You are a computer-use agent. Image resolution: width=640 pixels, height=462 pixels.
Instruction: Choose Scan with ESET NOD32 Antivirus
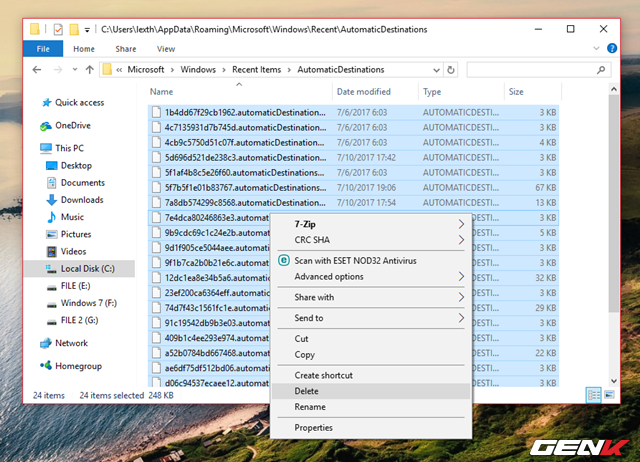point(369,260)
